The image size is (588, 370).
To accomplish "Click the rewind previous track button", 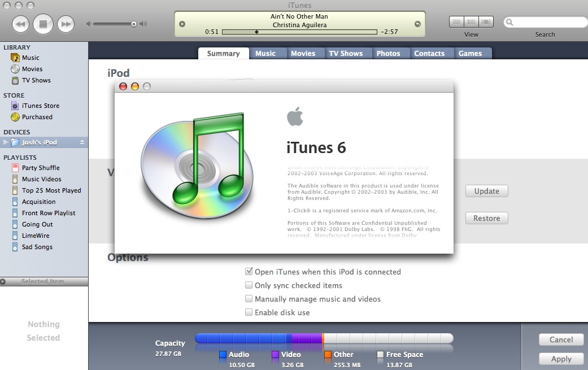I will click(x=20, y=24).
